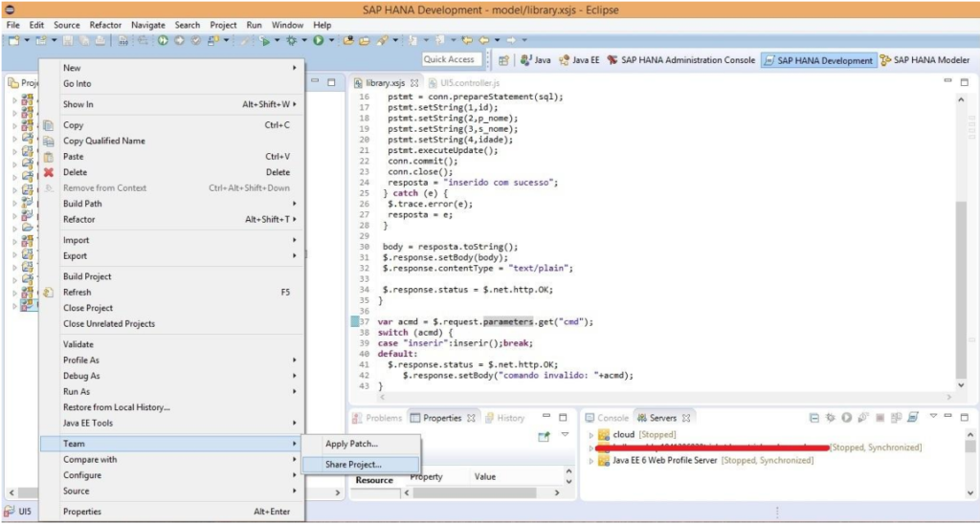Select the Java perspective button
The width and height of the screenshot is (980, 524).
(536, 60)
